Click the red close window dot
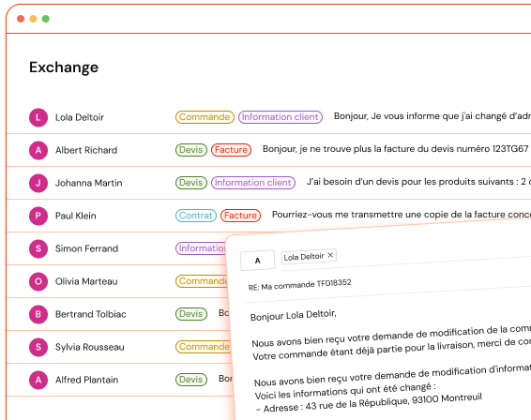The width and height of the screenshot is (531, 420). (x=21, y=19)
